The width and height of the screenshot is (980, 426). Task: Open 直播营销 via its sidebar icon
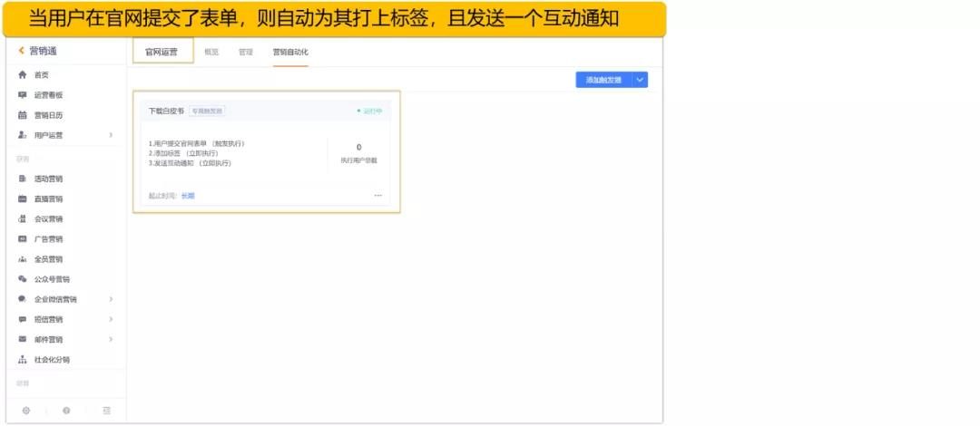(23, 198)
